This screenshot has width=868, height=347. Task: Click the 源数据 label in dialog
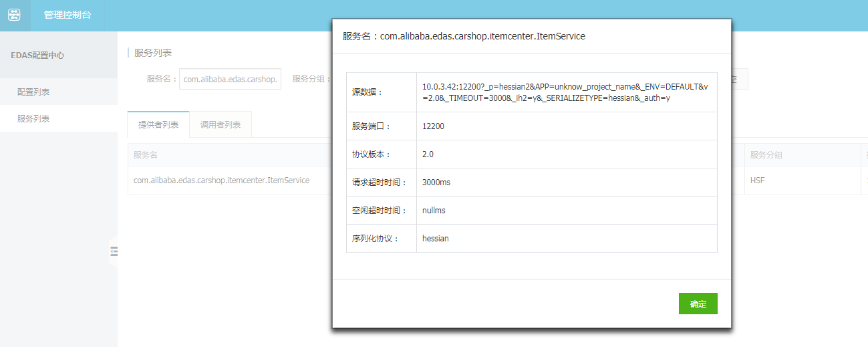point(368,92)
